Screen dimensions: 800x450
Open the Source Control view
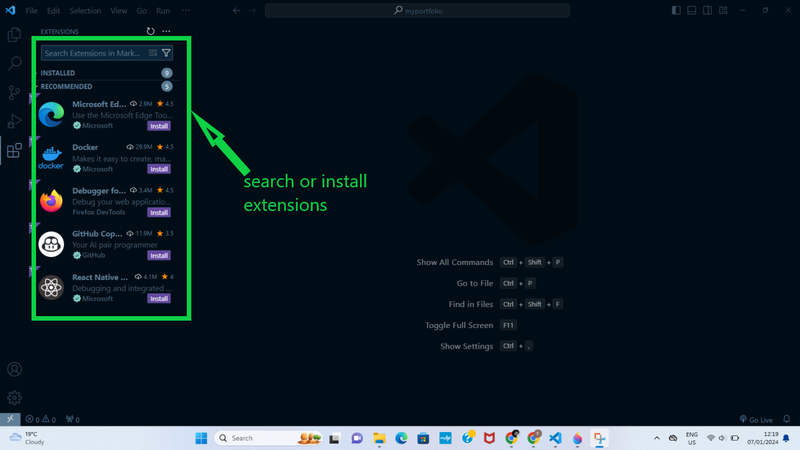[x=14, y=92]
